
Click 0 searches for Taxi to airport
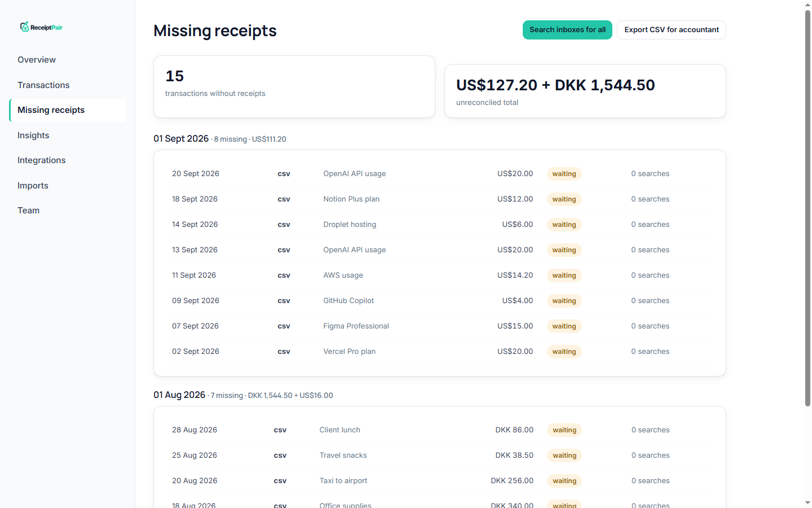click(x=651, y=481)
